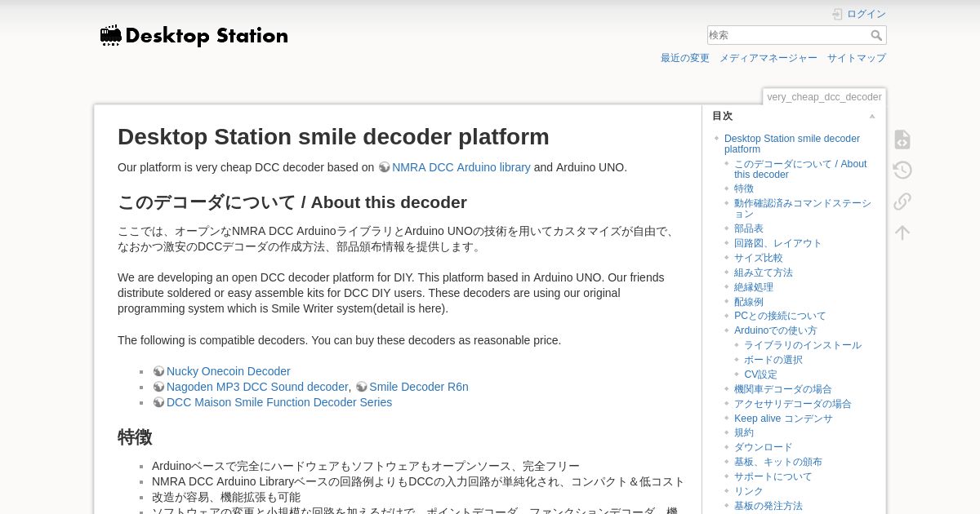Jump to 絶縁処理 in TOC
980x514 pixels.
click(x=754, y=287)
